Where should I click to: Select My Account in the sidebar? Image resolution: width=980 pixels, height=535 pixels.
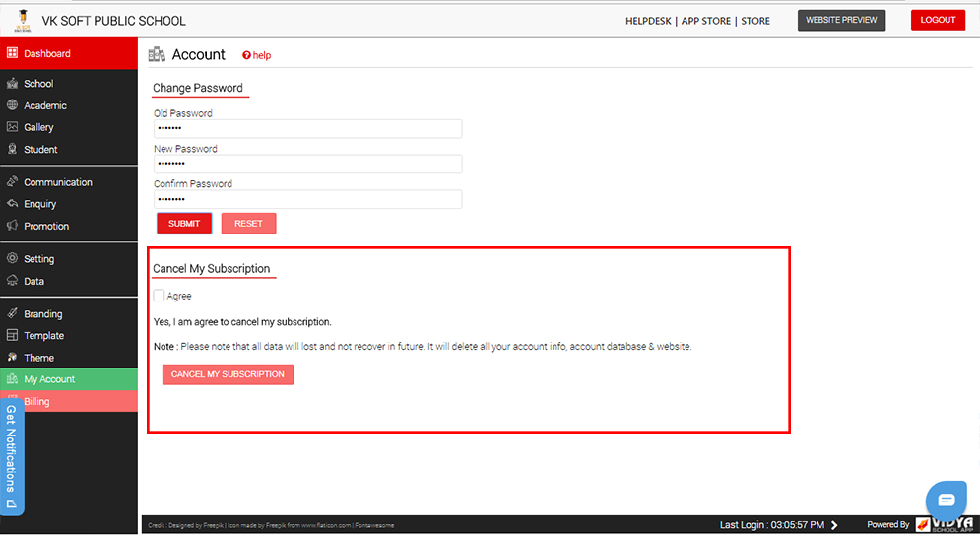click(69, 379)
